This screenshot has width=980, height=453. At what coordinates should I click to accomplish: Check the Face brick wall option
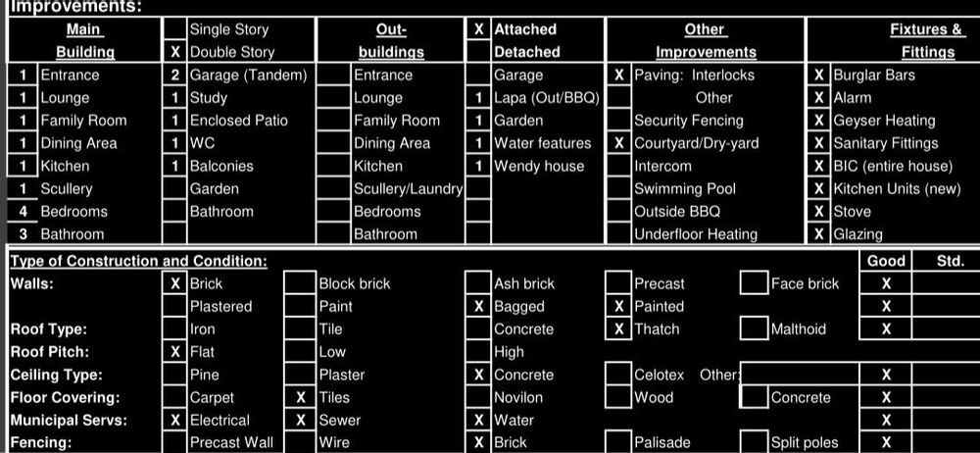(754, 283)
